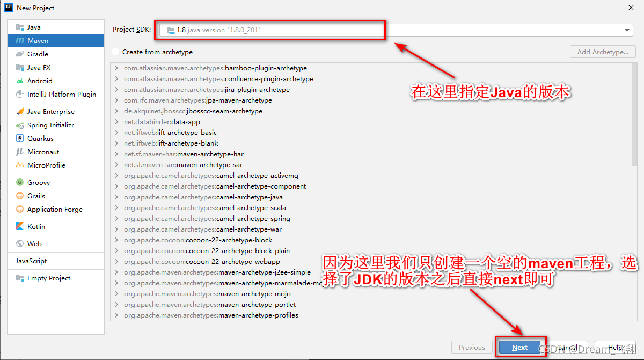Click the MicroProfile icon
Screen dimensions: 644x360
pyautogui.click(x=20, y=165)
